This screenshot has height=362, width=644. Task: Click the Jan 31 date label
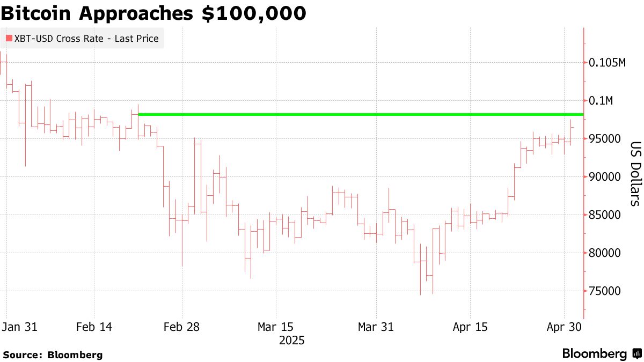(19, 327)
